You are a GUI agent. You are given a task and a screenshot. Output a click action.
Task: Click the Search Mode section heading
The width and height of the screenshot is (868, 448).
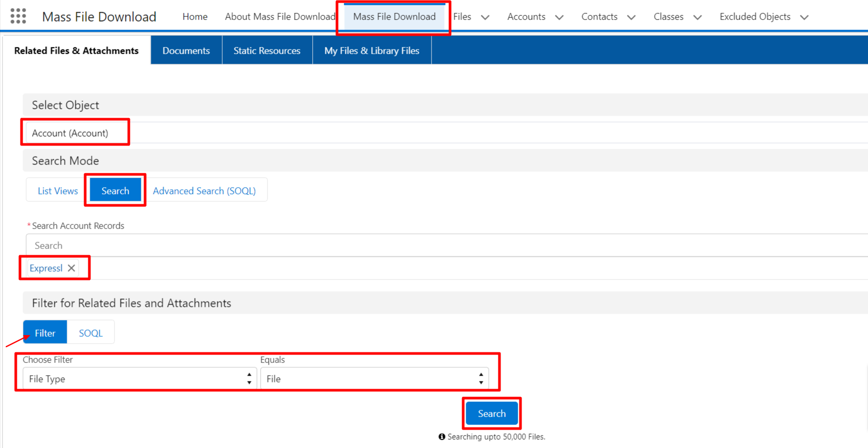pos(65,161)
